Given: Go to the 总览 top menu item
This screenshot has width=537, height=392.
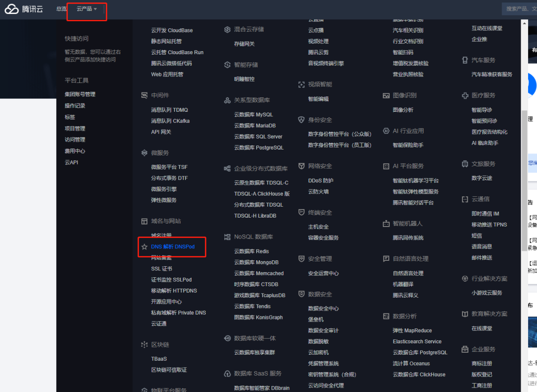Looking at the screenshot, I should click(61, 9).
